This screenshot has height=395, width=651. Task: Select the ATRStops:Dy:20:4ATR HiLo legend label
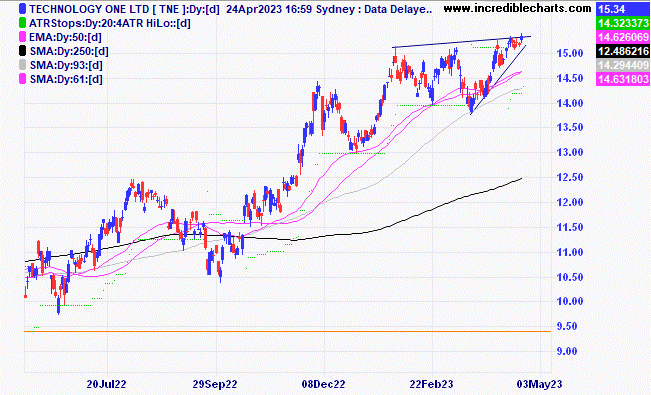pos(110,23)
